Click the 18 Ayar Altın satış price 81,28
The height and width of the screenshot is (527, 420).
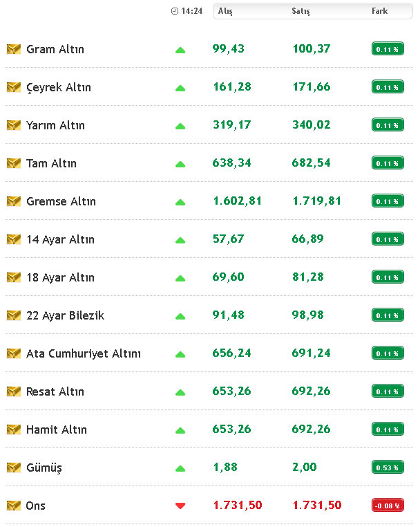(308, 277)
